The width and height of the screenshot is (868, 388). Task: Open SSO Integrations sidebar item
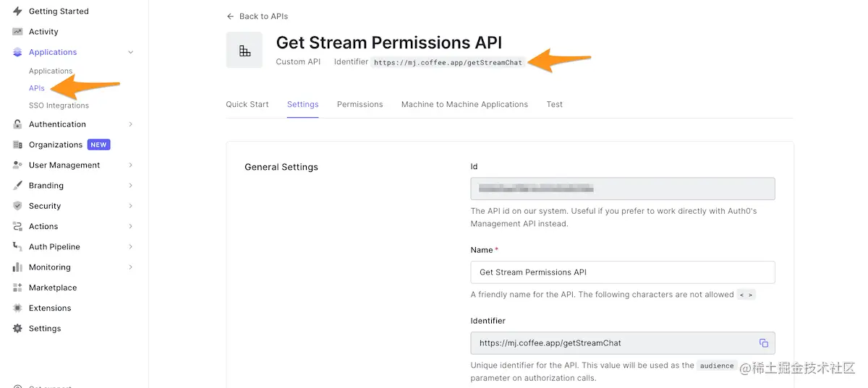click(59, 105)
